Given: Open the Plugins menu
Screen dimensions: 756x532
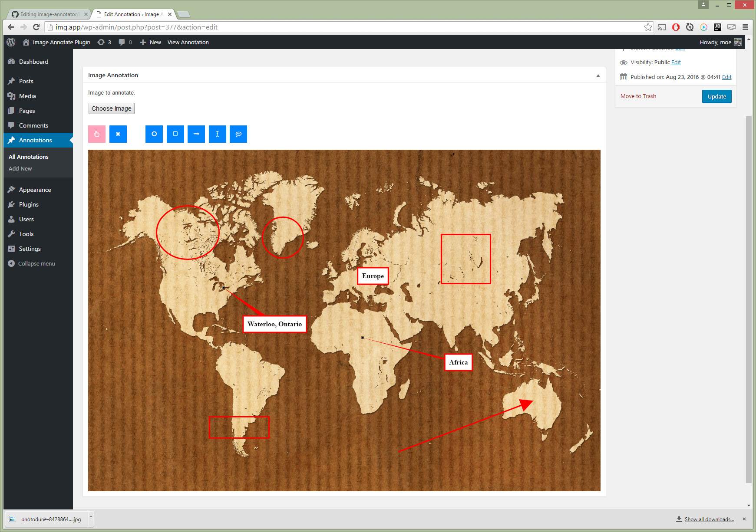Looking at the screenshot, I should (x=29, y=204).
